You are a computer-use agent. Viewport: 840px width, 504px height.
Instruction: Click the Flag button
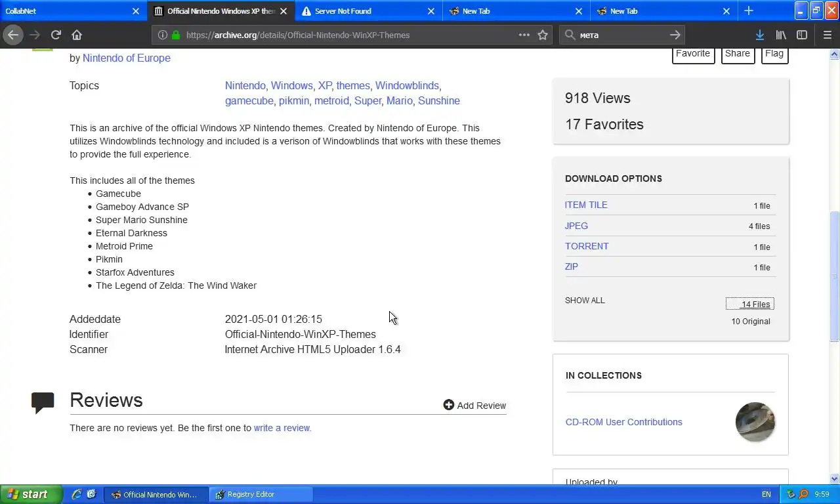(774, 54)
